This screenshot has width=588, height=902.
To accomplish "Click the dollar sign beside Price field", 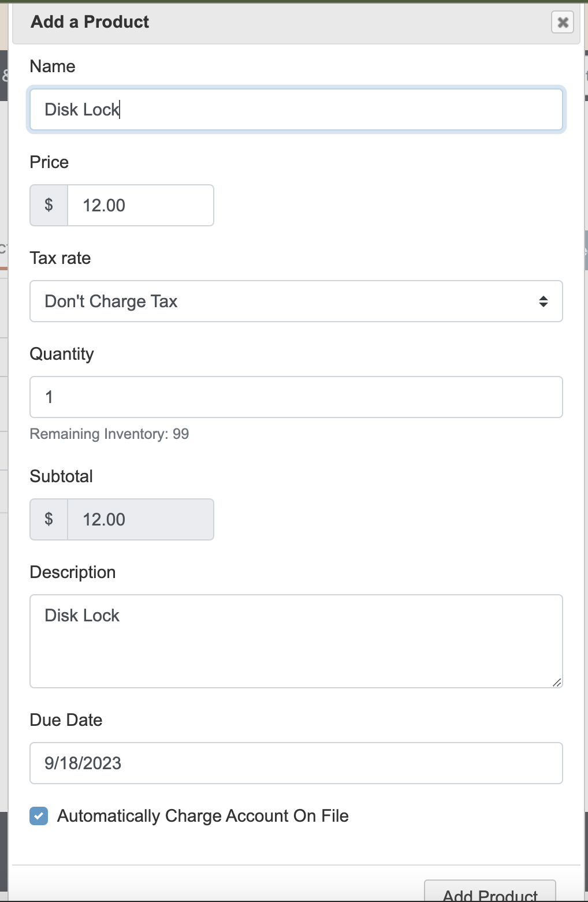I will pyautogui.click(x=49, y=205).
